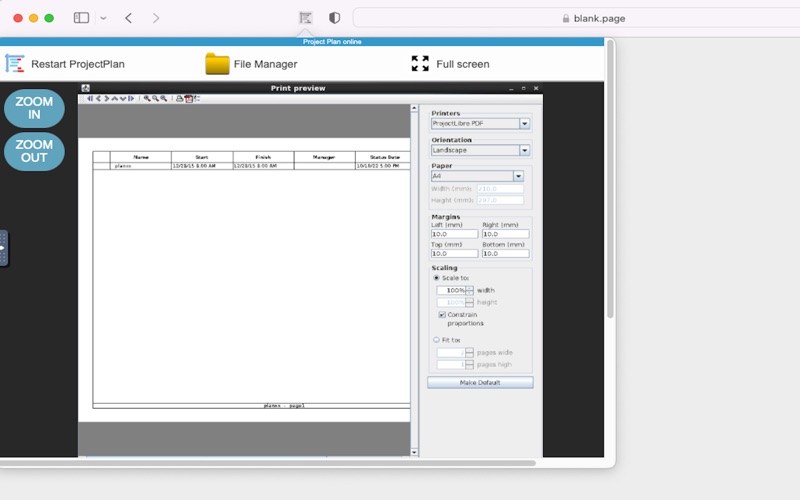Screen dimensions: 800x500
Task: Select the 'Scale to' radio button
Action: [436, 278]
